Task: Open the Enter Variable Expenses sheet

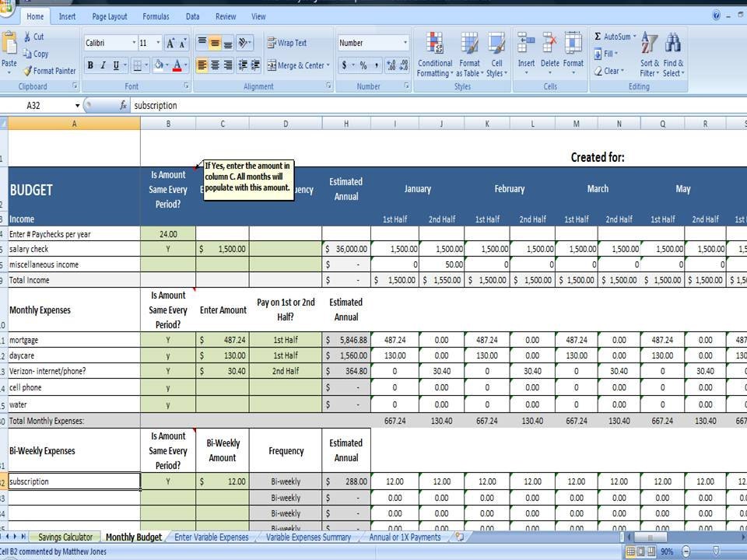Action: (212, 537)
